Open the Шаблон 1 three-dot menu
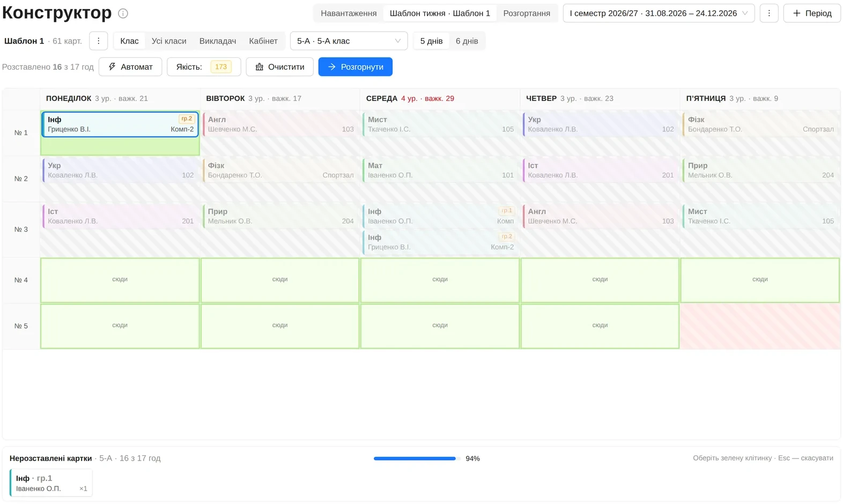Image resolution: width=843 pixels, height=504 pixels. point(98,41)
